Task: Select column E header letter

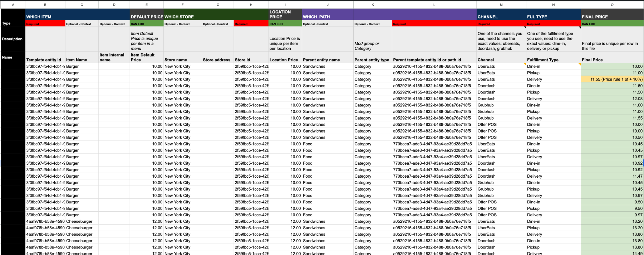Action: pyautogui.click(x=146, y=5)
